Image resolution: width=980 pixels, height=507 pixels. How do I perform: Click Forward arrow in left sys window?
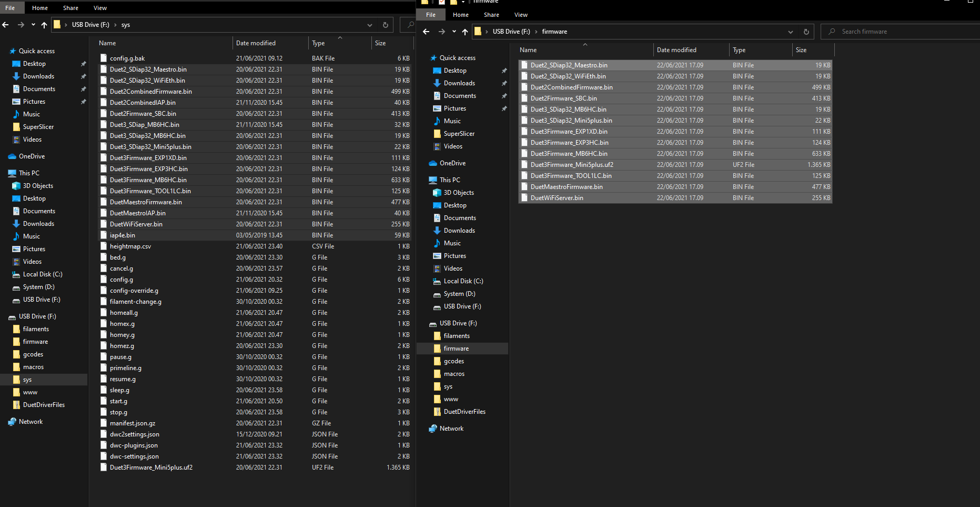click(21, 25)
